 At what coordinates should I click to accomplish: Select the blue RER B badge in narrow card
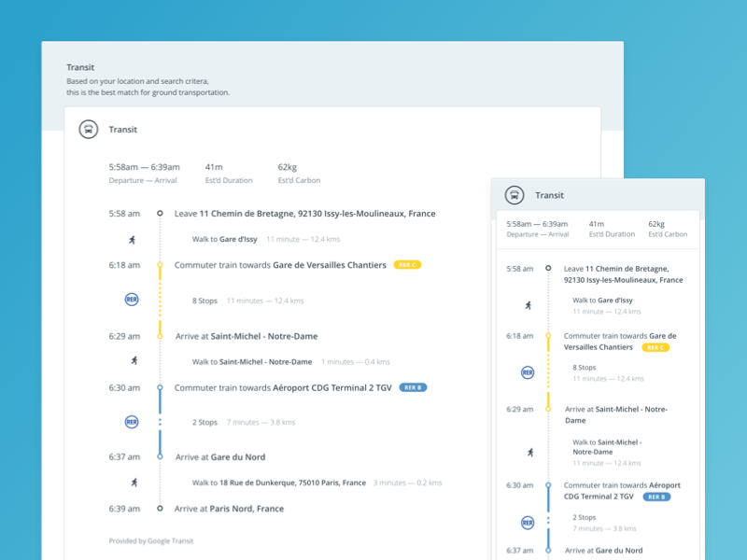pyautogui.click(x=656, y=497)
